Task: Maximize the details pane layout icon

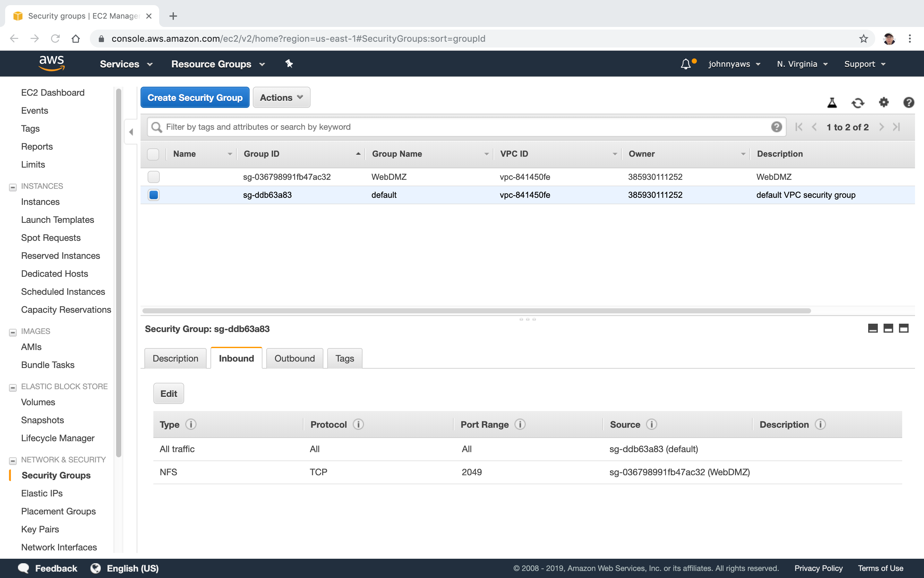Action: coord(903,328)
